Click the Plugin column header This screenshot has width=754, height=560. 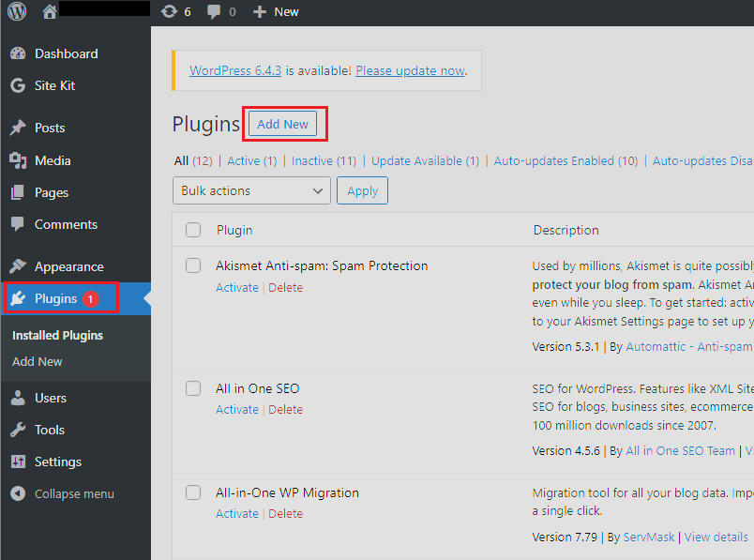pos(234,231)
